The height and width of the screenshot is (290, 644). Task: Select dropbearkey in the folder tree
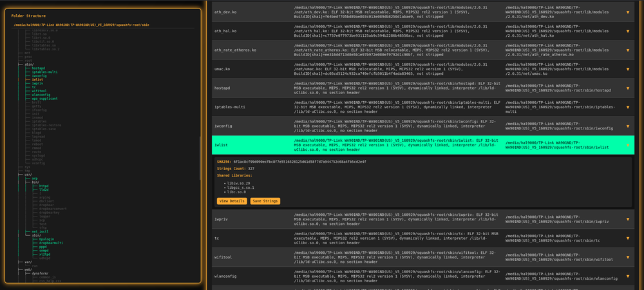coord(50,213)
